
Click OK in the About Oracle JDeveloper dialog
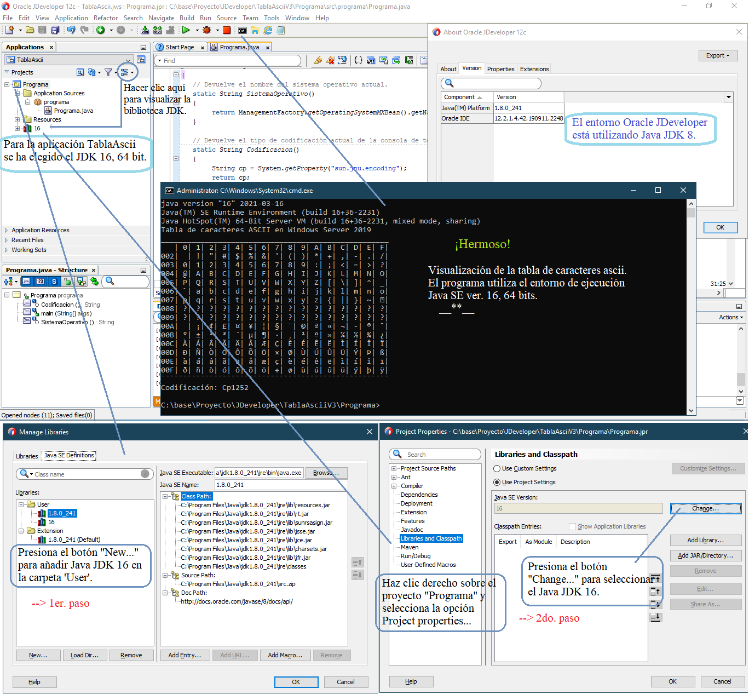pyautogui.click(x=720, y=228)
